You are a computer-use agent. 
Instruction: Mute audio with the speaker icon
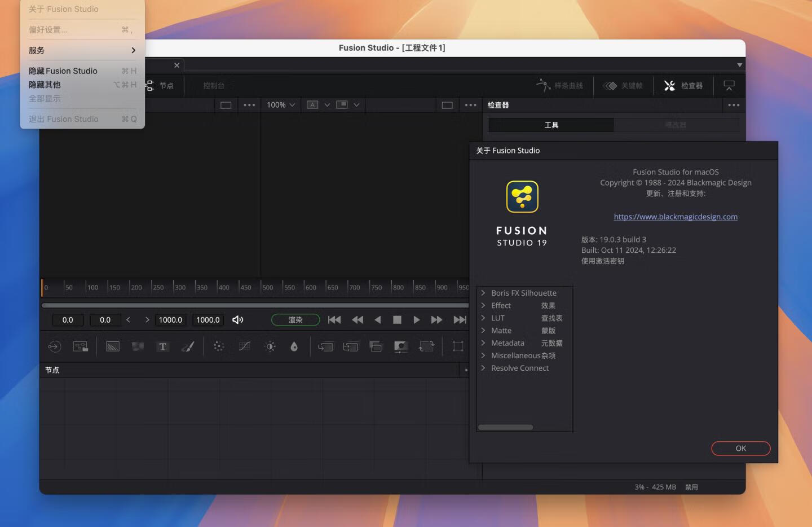tap(237, 320)
